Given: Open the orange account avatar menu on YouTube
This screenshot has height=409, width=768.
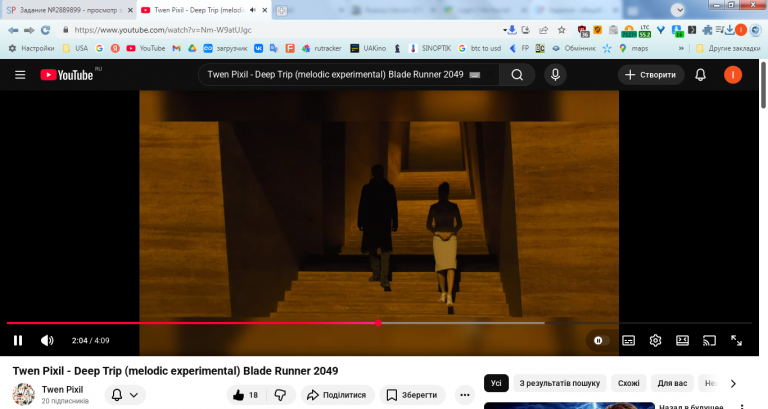Looking at the screenshot, I should 733,75.
